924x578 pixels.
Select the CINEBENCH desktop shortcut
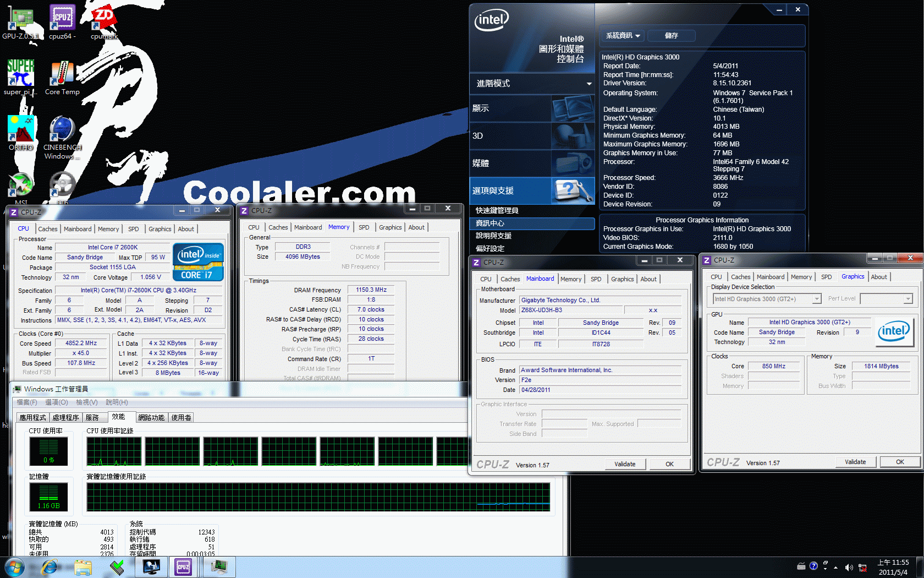[x=62, y=137]
